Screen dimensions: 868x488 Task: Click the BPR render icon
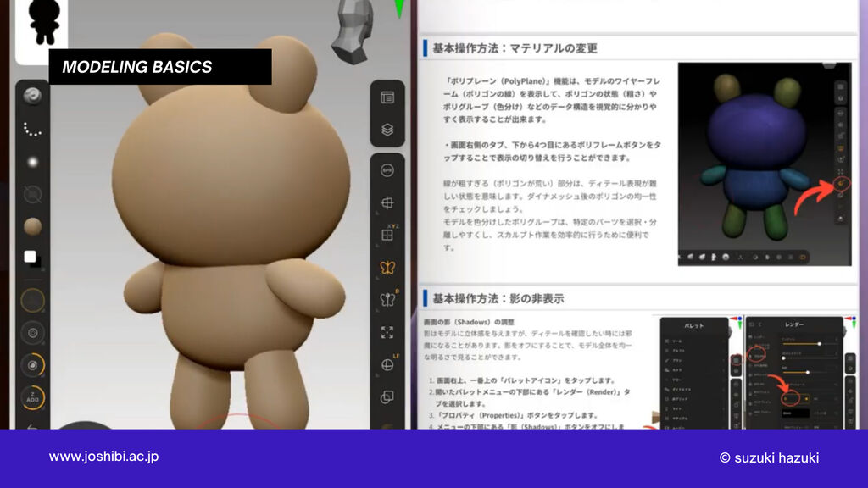click(x=387, y=170)
